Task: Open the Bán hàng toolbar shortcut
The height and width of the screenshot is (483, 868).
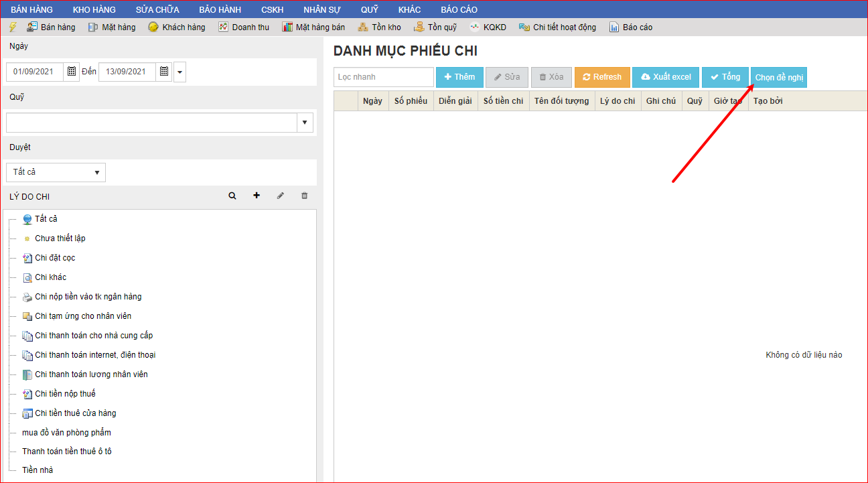Action: [x=52, y=27]
